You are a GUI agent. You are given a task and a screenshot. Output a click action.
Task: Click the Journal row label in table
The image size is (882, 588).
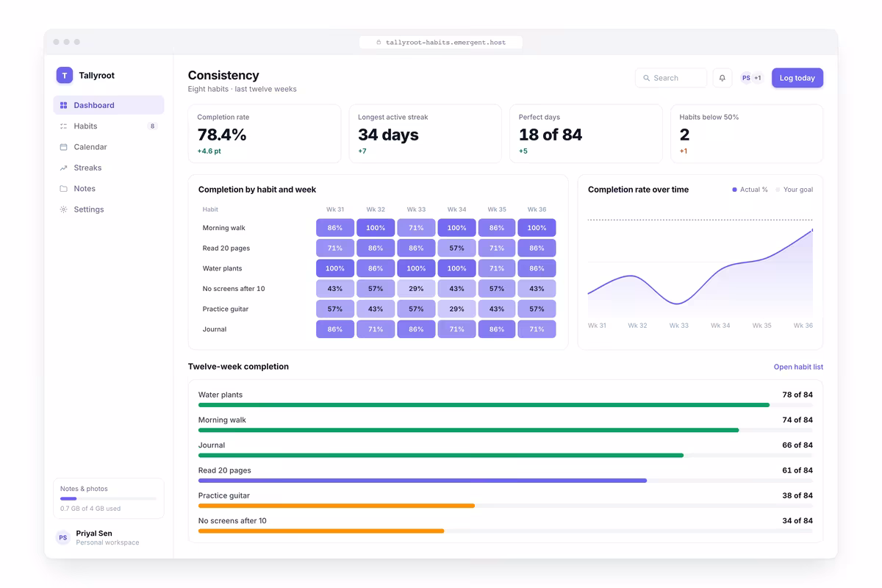tap(215, 329)
